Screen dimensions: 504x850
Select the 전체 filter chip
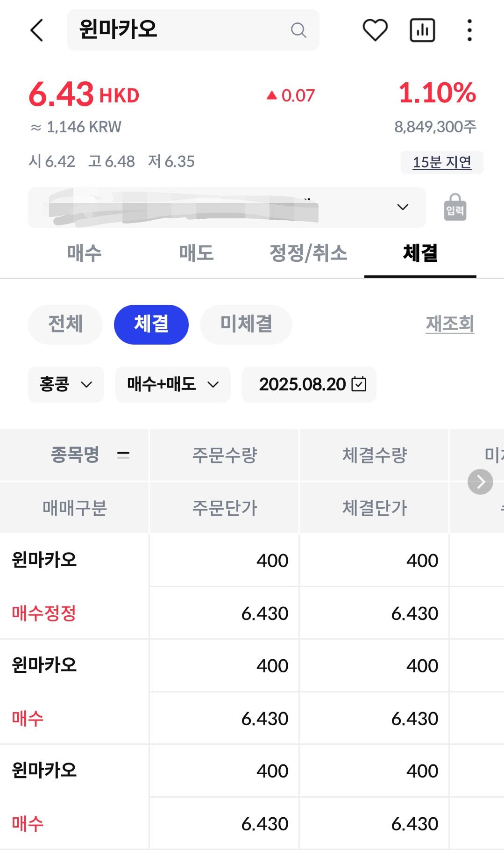[x=65, y=324]
